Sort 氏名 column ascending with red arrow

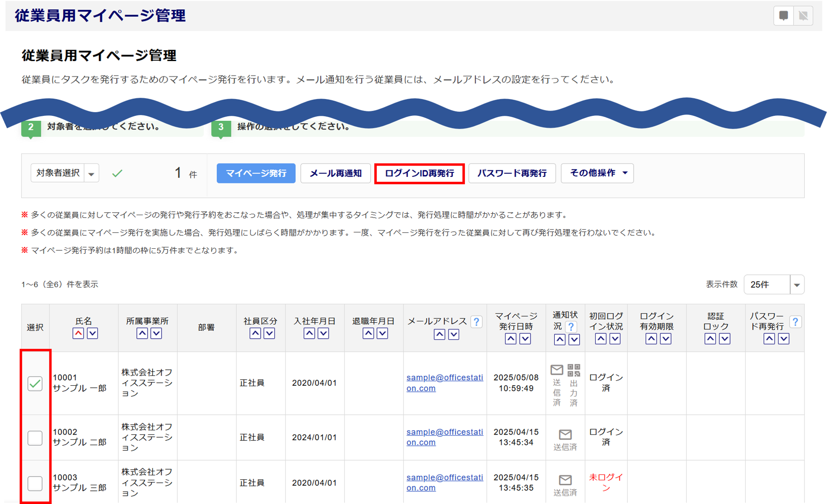(78, 333)
